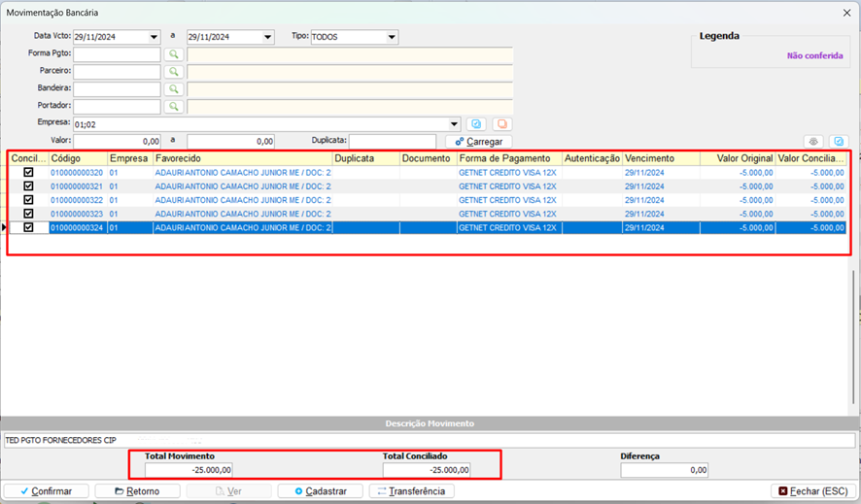Open the start Data Vcto date dropdown

pos(155,38)
